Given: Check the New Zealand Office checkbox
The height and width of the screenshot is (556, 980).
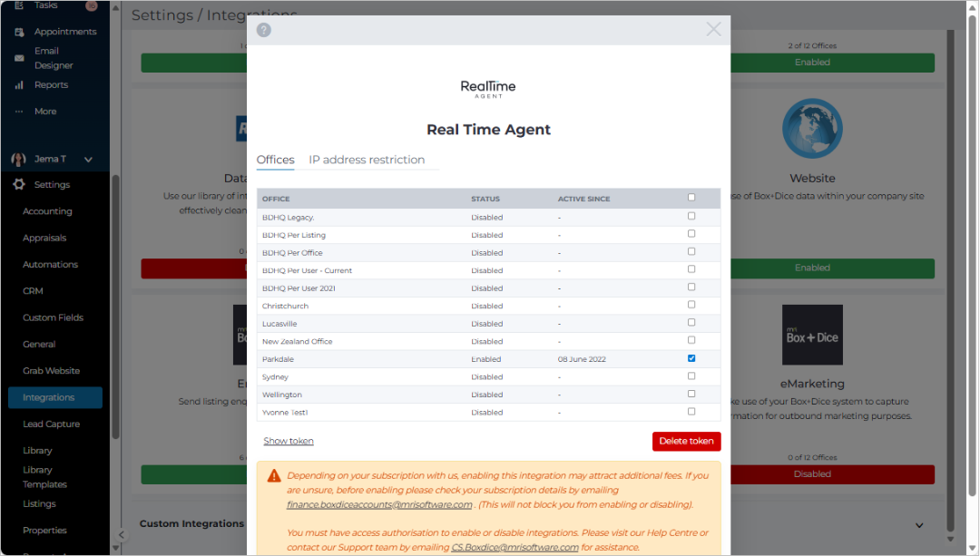Looking at the screenshot, I should click(x=691, y=340).
